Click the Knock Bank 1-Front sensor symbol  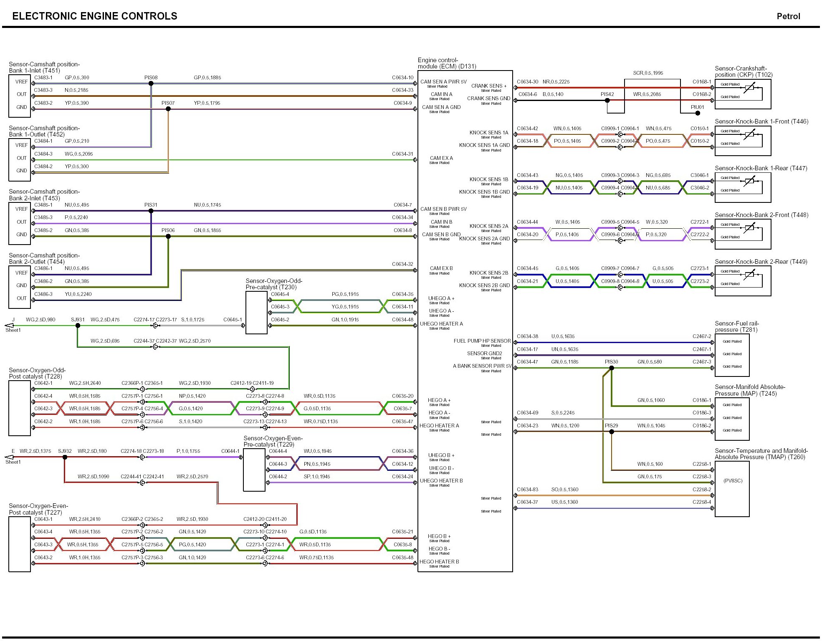click(749, 134)
